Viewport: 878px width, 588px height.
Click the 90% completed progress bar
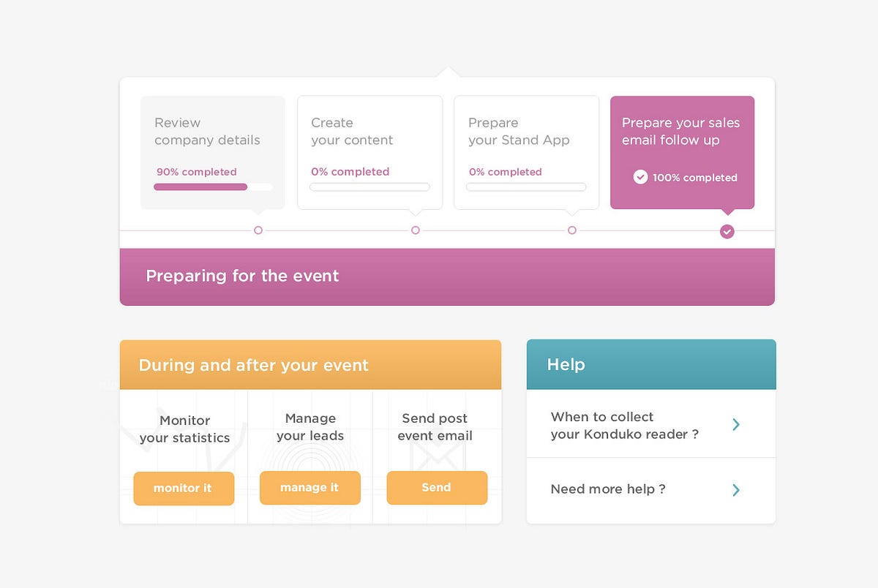pos(213,187)
